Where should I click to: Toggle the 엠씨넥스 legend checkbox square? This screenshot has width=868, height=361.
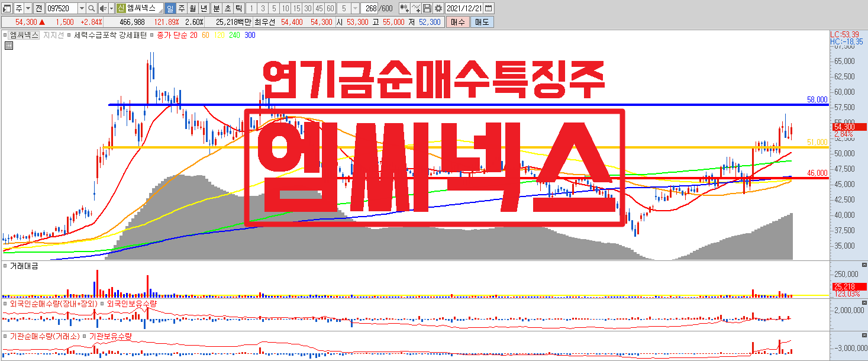pyautogui.click(x=5, y=36)
